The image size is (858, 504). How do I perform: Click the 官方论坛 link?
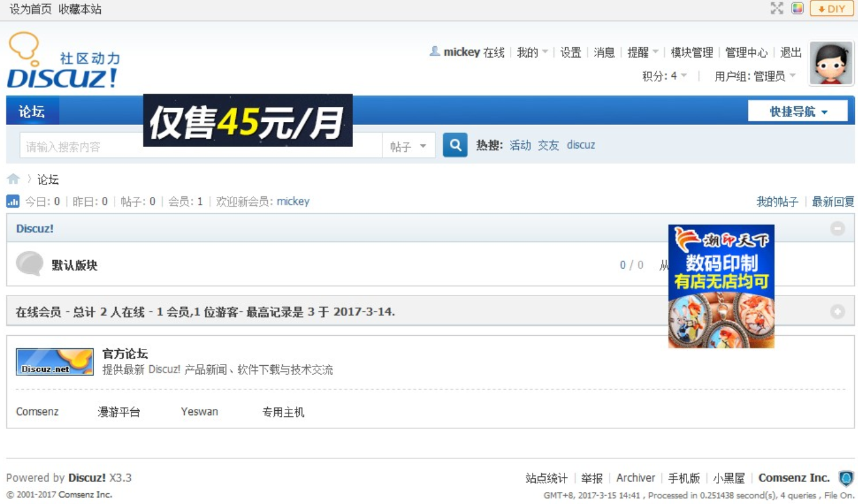coord(125,354)
